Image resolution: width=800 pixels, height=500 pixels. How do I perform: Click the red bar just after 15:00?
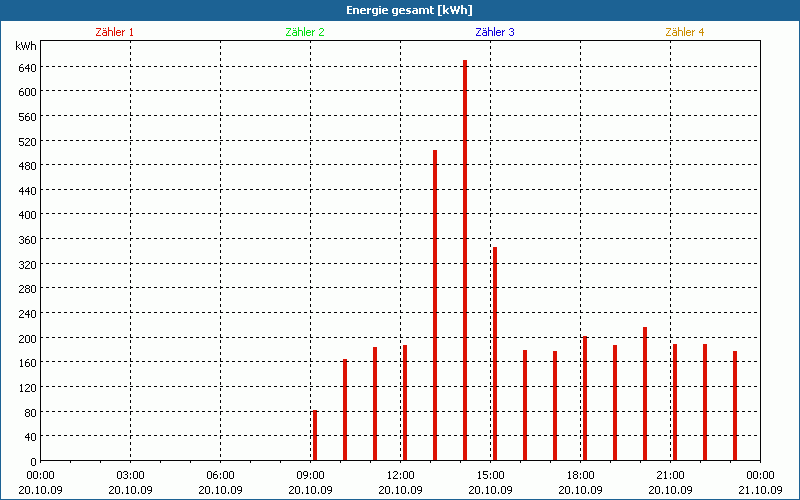click(x=495, y=354)
